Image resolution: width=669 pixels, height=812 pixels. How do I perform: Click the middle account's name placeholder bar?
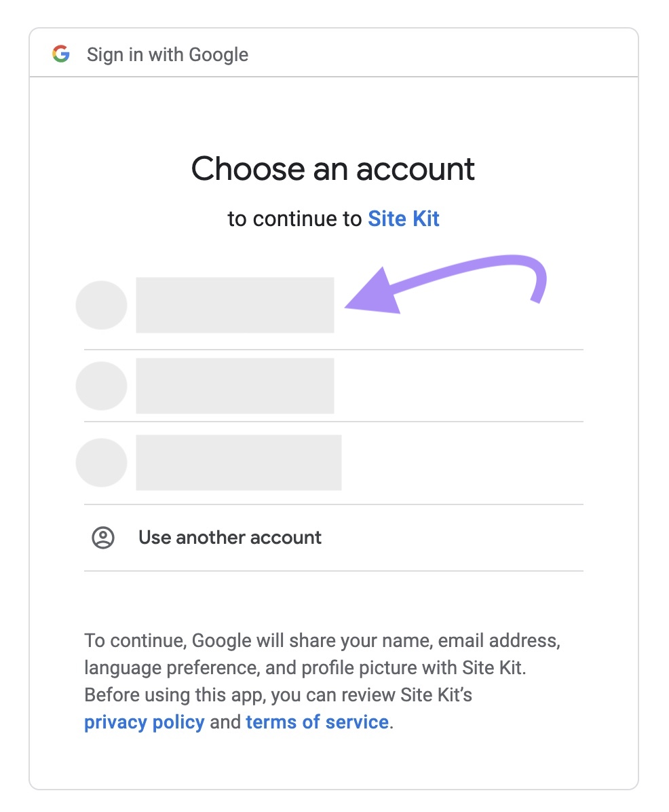pyautogui.click(x=234, y=386)
